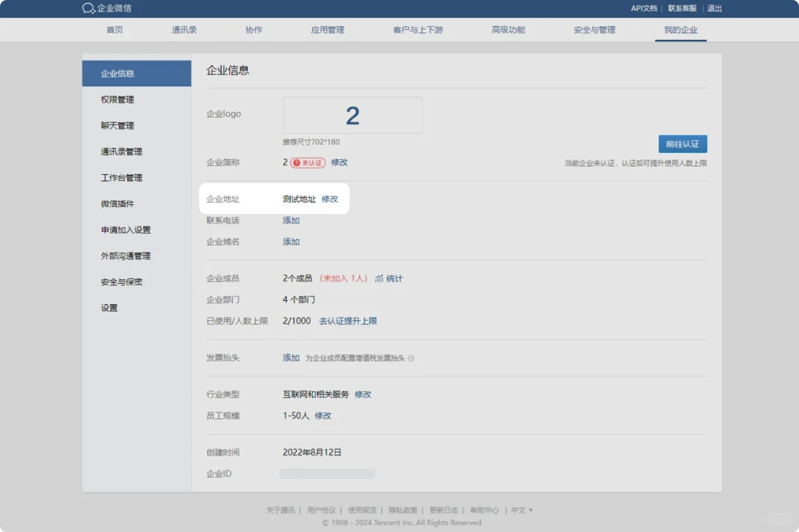Modify the industry type
The width and height of the screenshot is (799, 532).
(363, 395)
